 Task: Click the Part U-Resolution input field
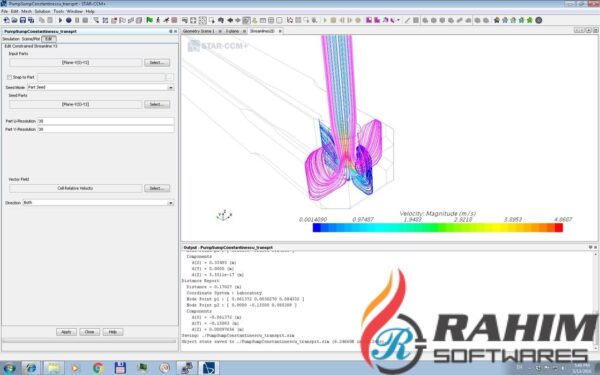[x=106, y=121]
